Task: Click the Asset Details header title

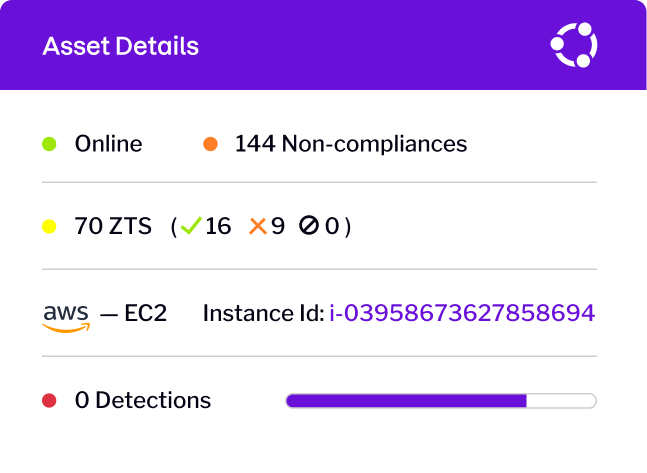Action: click(x=121, y=46)
